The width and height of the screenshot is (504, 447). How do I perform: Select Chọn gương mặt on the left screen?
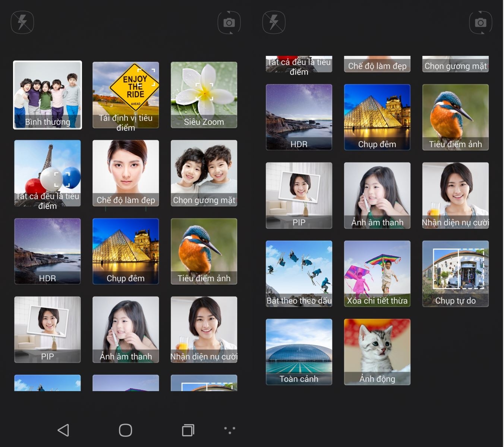[x=204, y=173]
